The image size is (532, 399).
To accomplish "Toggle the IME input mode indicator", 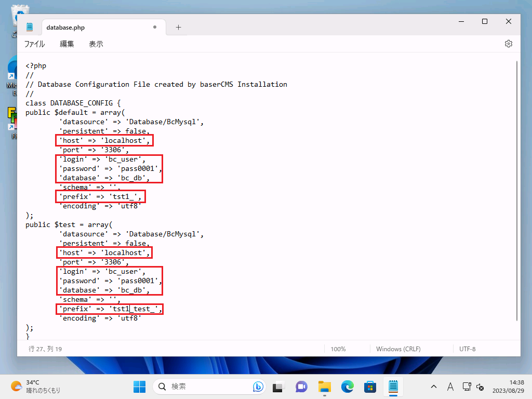I will (450, 387).
